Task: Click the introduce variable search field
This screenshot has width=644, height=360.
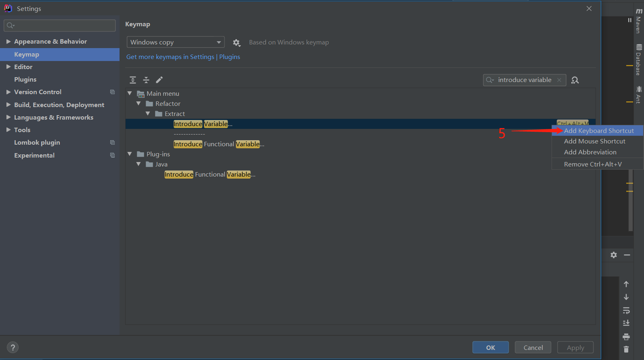Action: [x=524, y=80]
